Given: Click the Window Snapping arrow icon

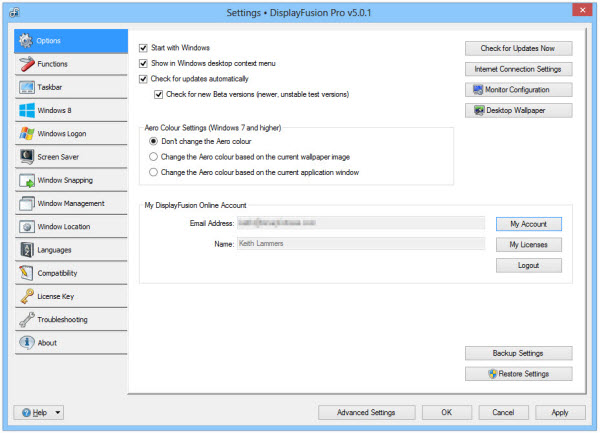Looking at the screenshot, I should [27, 181].
